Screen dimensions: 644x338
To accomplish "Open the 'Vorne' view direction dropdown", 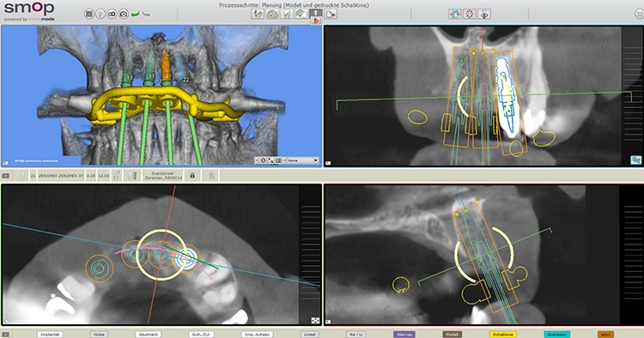I will point(302,160).
